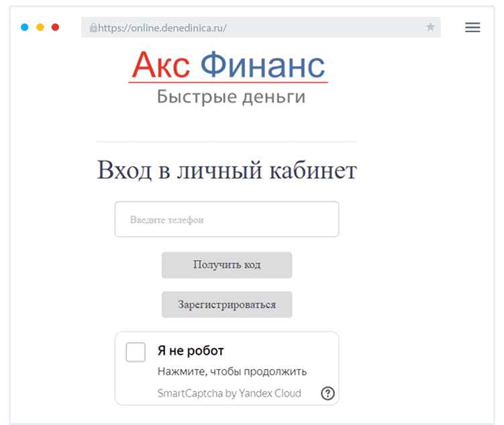Open SmartCaptcha help question mark icon
Image resolution: width=504 pixels, height=425 pixels.
coord(327,393)
